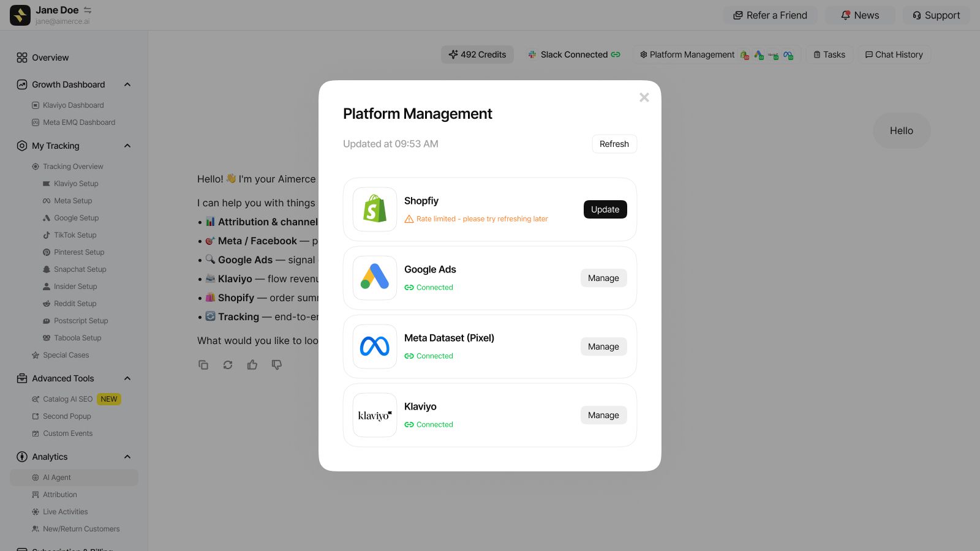Click the Hello chat bubble
Viewport: 980px width, 551px height.
(902, 130)
